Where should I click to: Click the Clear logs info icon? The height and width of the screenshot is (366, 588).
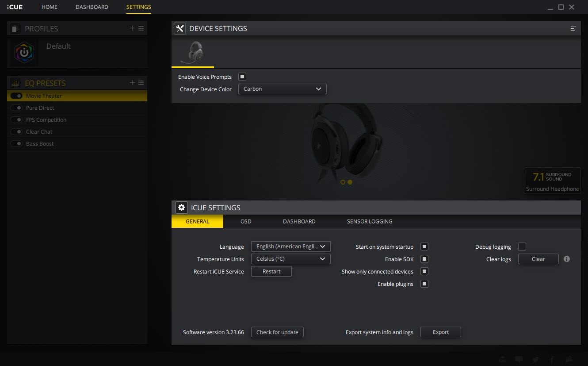point(567,259)
